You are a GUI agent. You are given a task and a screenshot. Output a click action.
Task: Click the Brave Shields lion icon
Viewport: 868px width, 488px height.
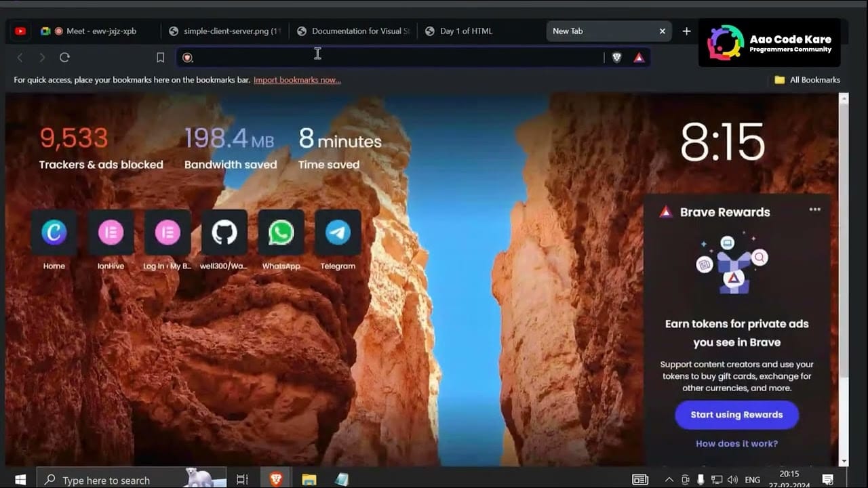coord(616,58)
